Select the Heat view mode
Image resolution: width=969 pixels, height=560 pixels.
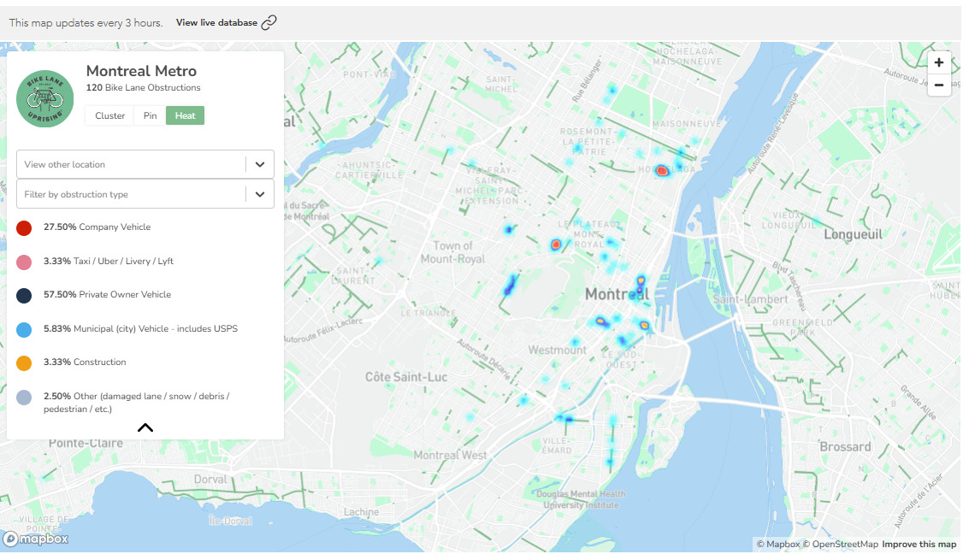coord(185,115)
